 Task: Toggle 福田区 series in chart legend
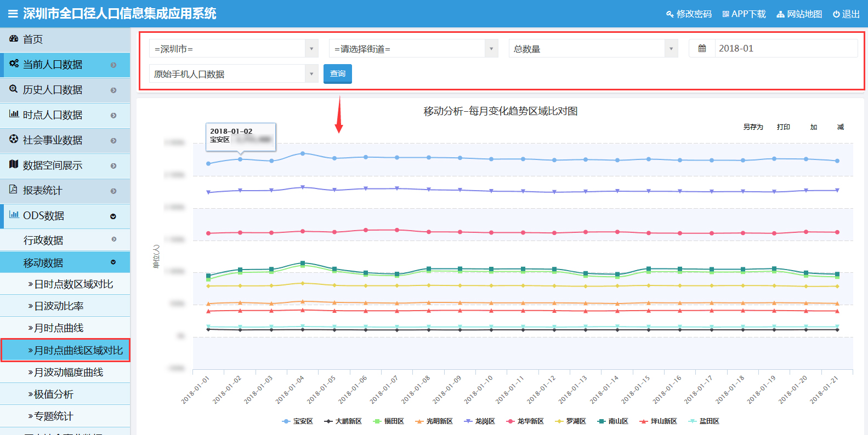388,421
